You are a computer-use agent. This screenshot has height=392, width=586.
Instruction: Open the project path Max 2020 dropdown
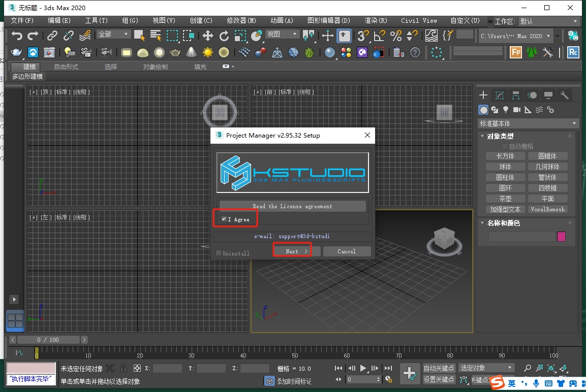515,36
